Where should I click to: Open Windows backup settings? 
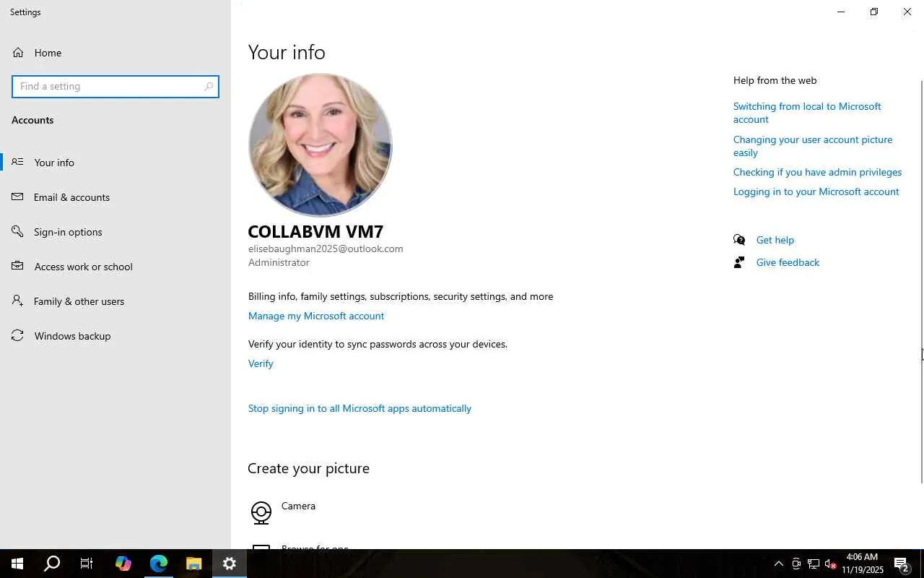[115, 336]
